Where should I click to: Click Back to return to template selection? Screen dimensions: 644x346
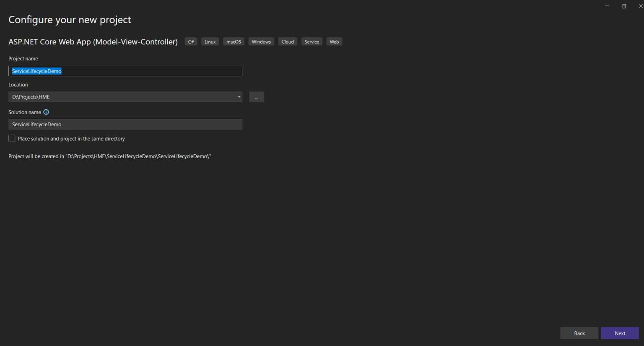pos(579,333)
